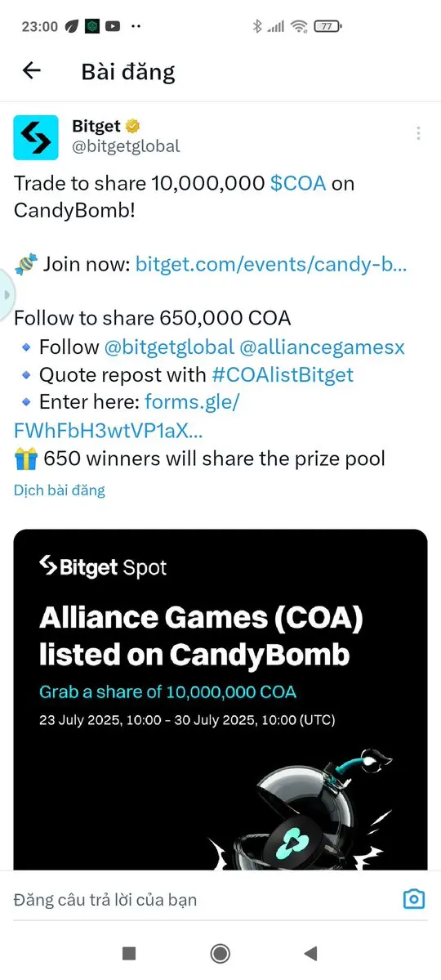Expand the left edge side handle
Viewport: 441px width, 980px height.
click(5, 293)
